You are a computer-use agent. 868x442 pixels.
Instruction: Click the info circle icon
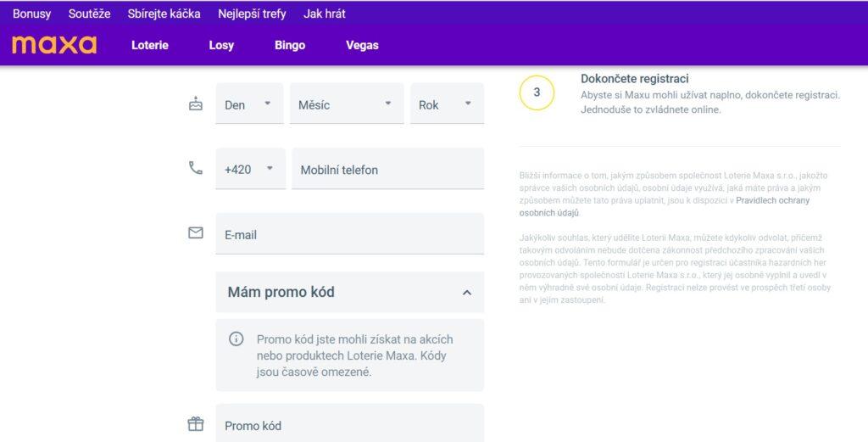[236, 339]
